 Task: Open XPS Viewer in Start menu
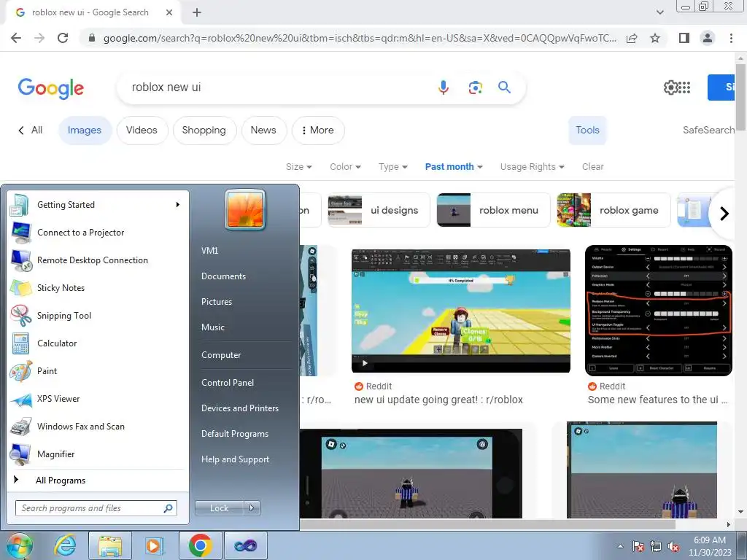98,399
